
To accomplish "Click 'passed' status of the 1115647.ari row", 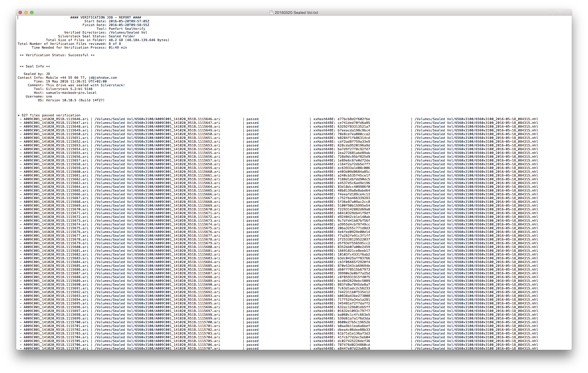I will click(x=253, y=123).
